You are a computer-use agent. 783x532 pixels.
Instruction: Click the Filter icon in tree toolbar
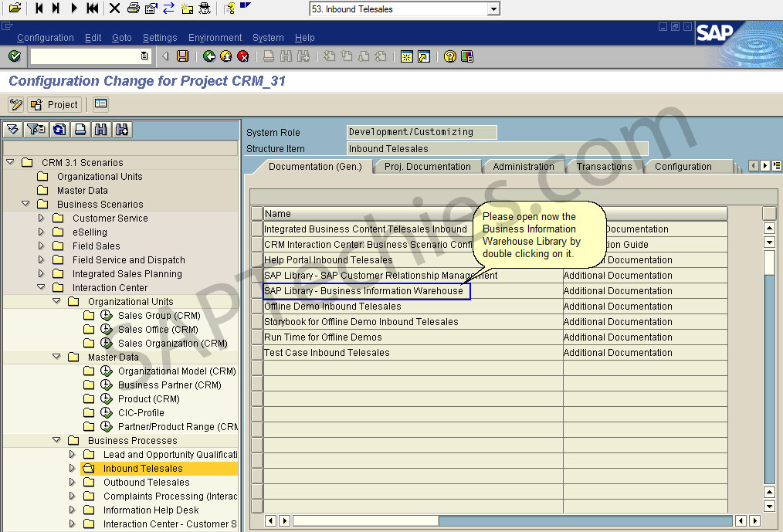[x=36, y=130]
